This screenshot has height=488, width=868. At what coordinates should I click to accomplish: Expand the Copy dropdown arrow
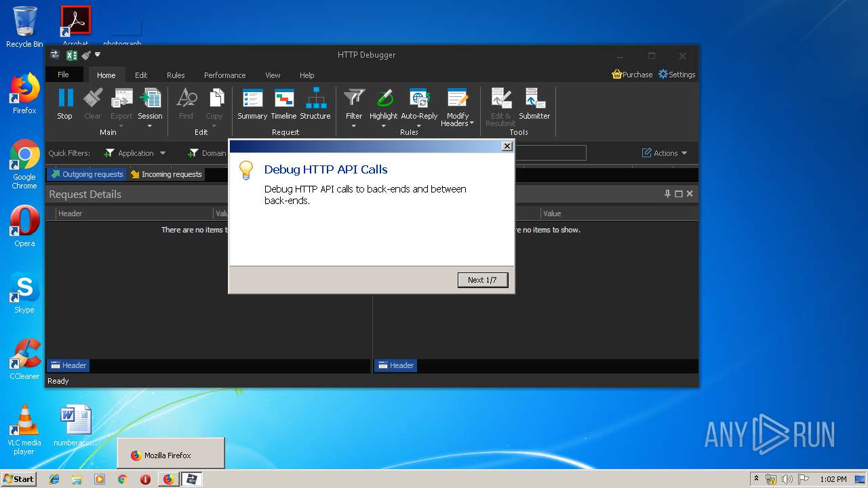click(x=214, y=125)
